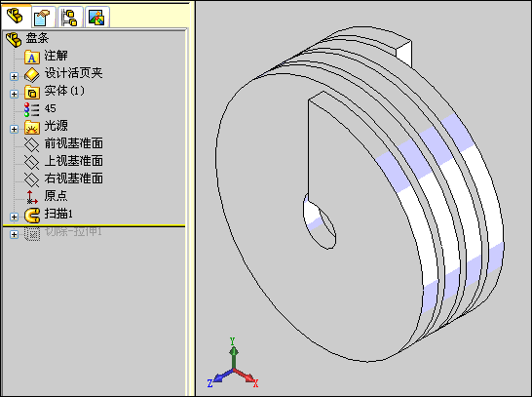Click the 上视基准面 plane icon
Image resolution: width=532 pixels, height=397 pixels.
(32, 162)
